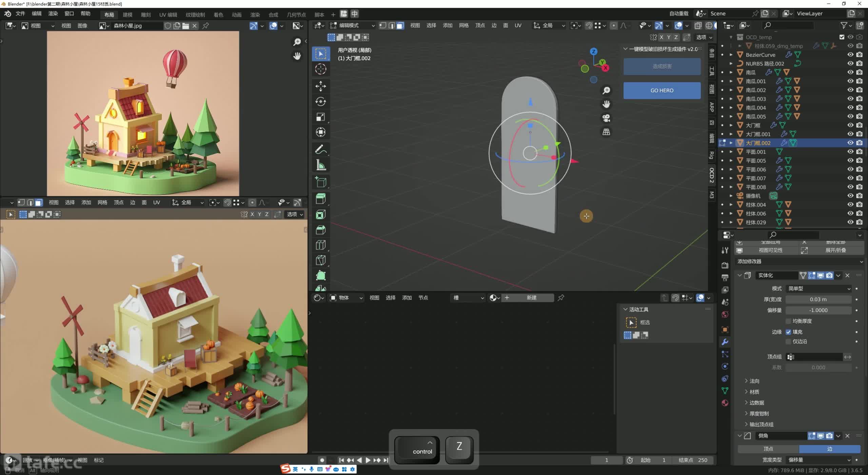Adjust the 偏移量 -1.0000 slider

coord(818,310)
